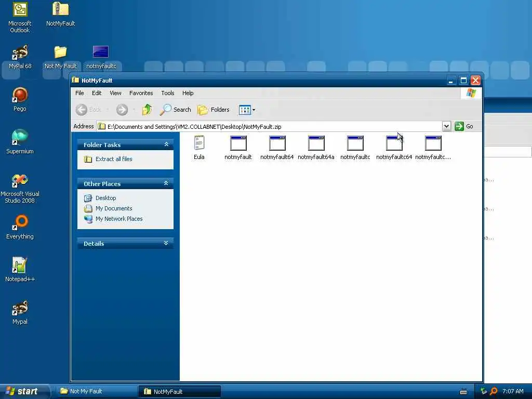Toggle the Folders pane button
The width and height of the screenshot is (532, 399).
(214, 110)
